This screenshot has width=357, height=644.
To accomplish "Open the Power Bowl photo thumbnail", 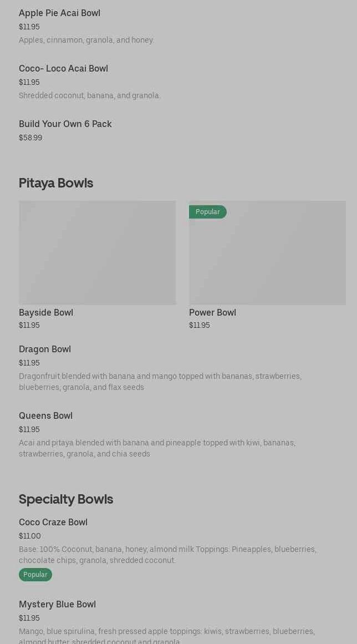I will [267, 258].
